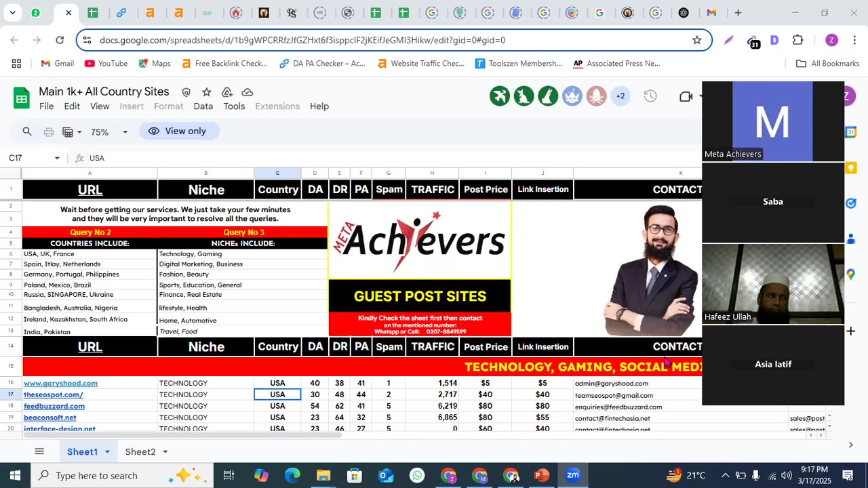The height and width of the screenshot is (488, 868).
Task: Open the new browser tab plus button
Action: (x=738, y=13)
